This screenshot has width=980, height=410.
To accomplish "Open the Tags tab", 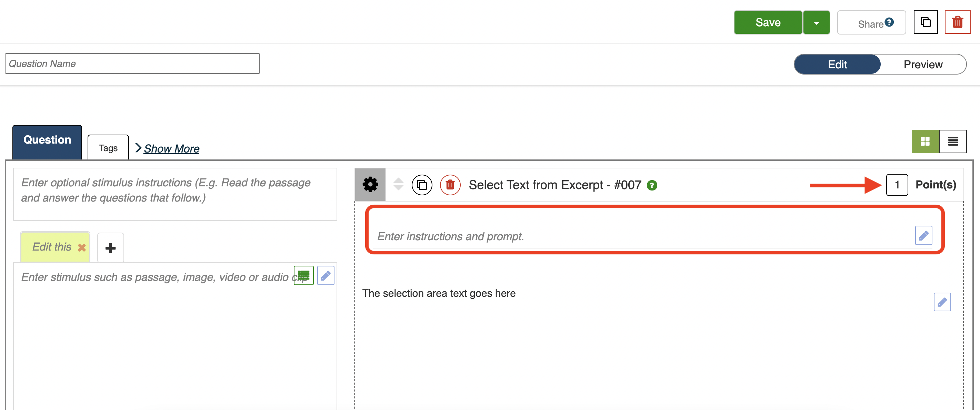I will tap(108, 148).
